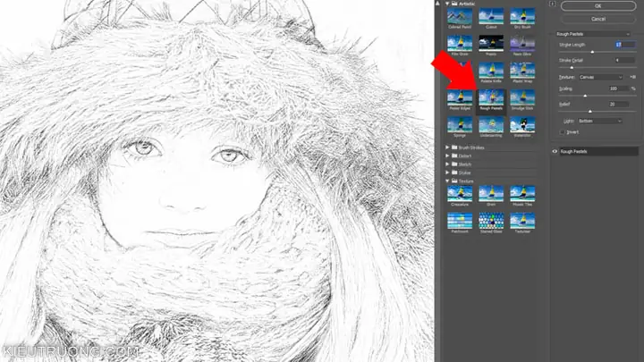Choose the Palette Knife filter thumbnail
The width and height of the screenshot is (644, 362).
(x=491, y=71)
